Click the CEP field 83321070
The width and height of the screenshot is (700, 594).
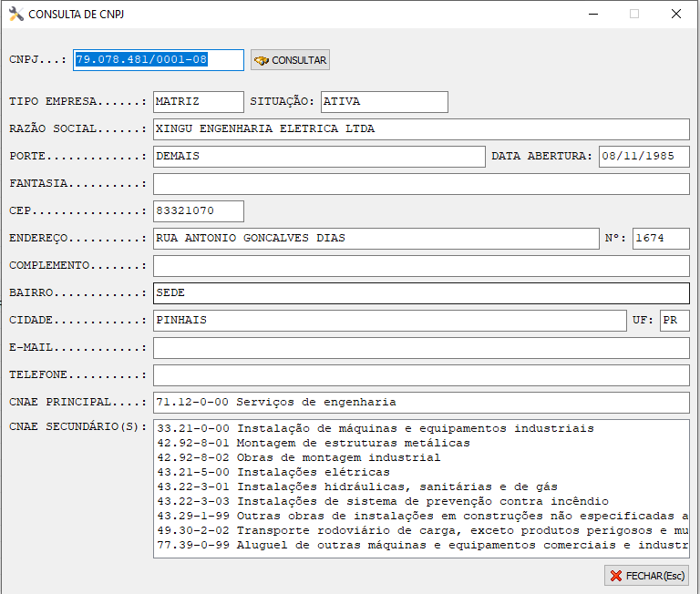click(x=199, y=211)
